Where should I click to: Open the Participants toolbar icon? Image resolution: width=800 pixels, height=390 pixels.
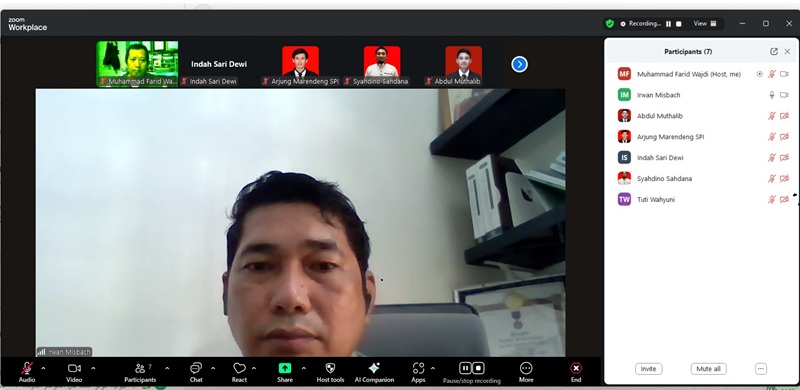pos(140,368)
